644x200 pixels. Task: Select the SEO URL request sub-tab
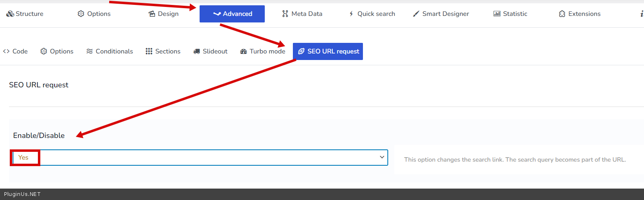(328, 51)
